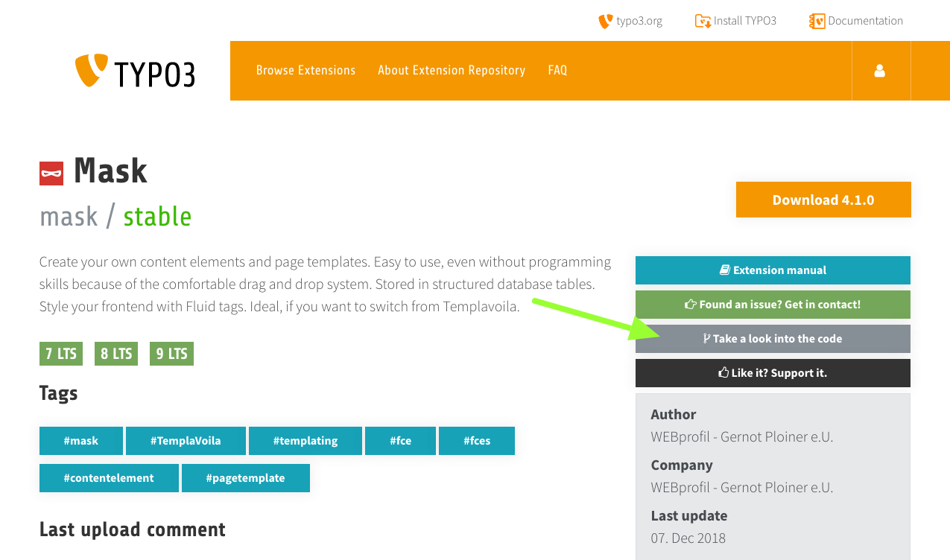Open the FAQ menu item

tap(557, 70)
